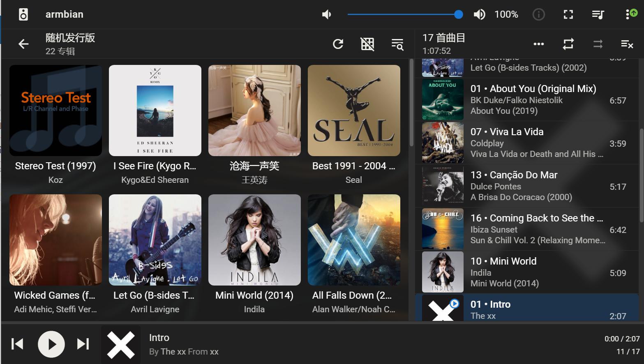Select queue track About You (Original Mix)

click(x=527, y=99)
